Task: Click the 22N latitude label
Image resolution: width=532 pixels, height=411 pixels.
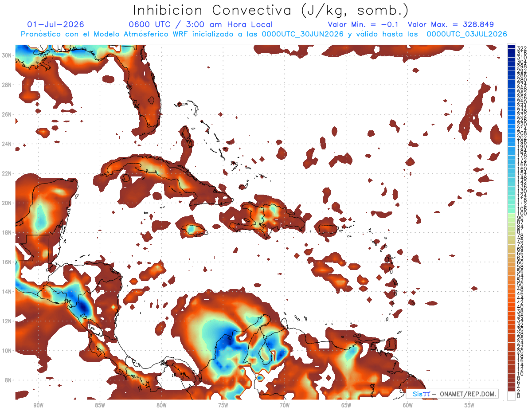Action: 8,173
